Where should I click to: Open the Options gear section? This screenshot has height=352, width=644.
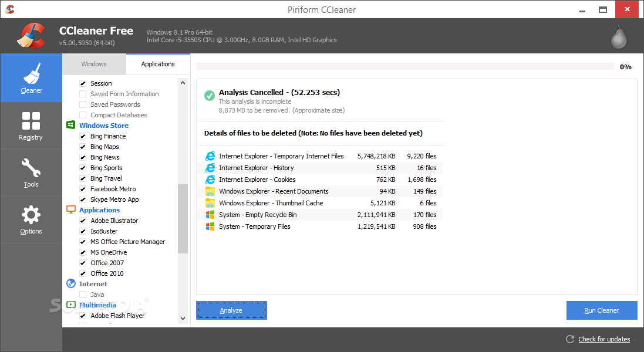tap(31, 219)
